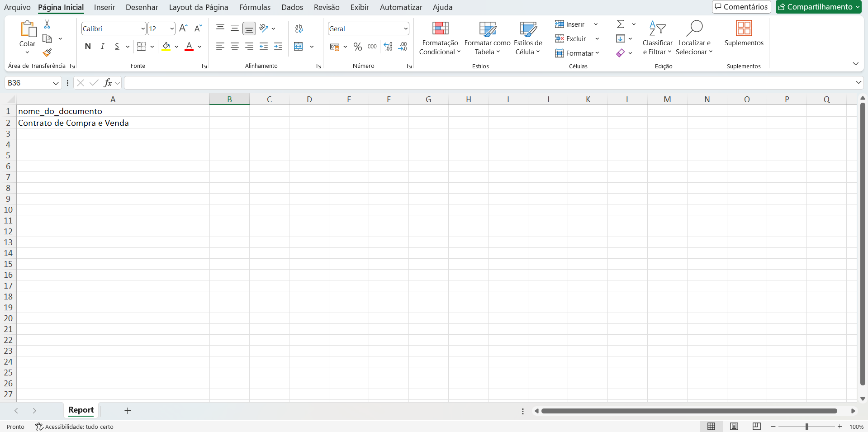Image resolution: width=868 pixels, height=432 pixels.
Task: Toggle bottom align button
Action: [x=249, y=28]
